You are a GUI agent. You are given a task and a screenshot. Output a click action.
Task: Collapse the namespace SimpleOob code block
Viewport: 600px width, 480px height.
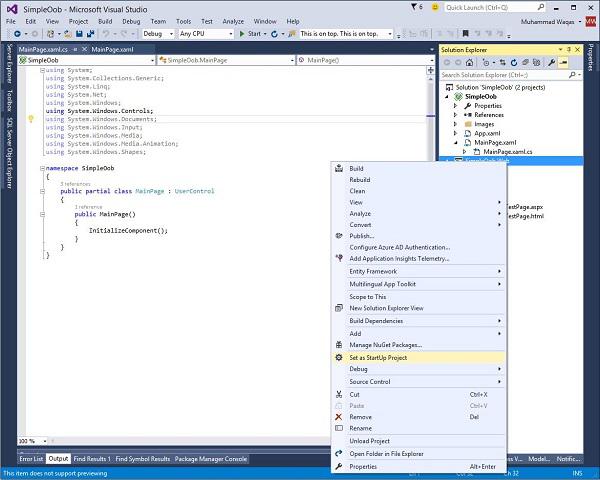[x=44, y=169]
